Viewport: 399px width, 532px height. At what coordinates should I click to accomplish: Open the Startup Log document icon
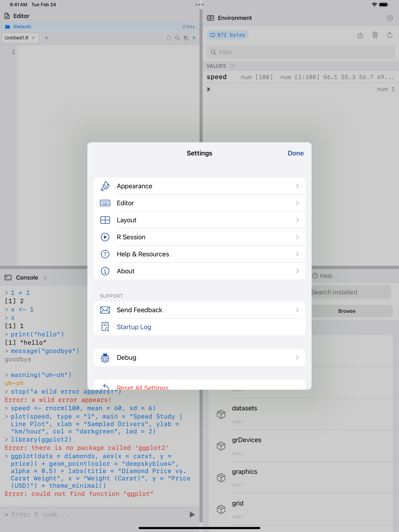pos(105,327)
